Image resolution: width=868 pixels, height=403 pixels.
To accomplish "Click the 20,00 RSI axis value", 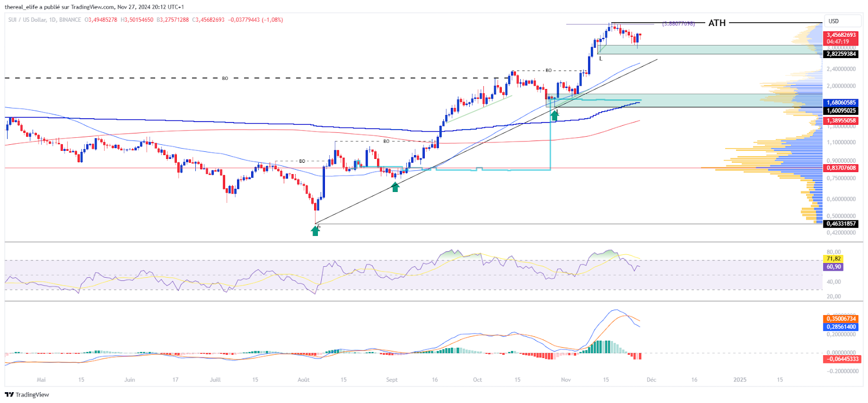I will pos(833,296).
